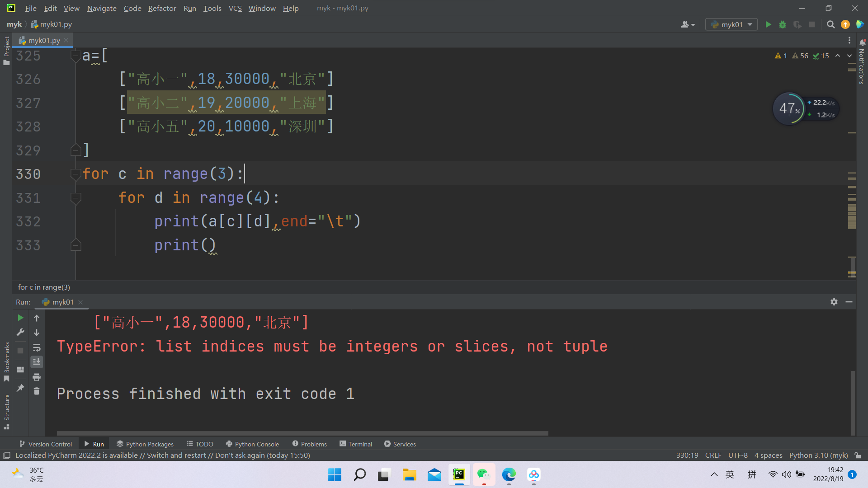
Task: Toggle read-only lock icon in status bar
Action: 858,455
